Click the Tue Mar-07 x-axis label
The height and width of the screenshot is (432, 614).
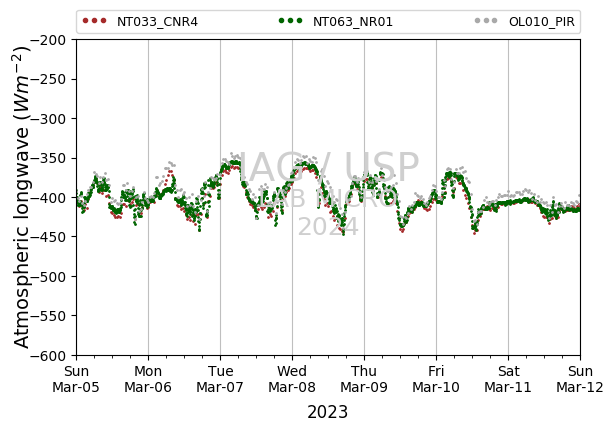coord(220,379)
